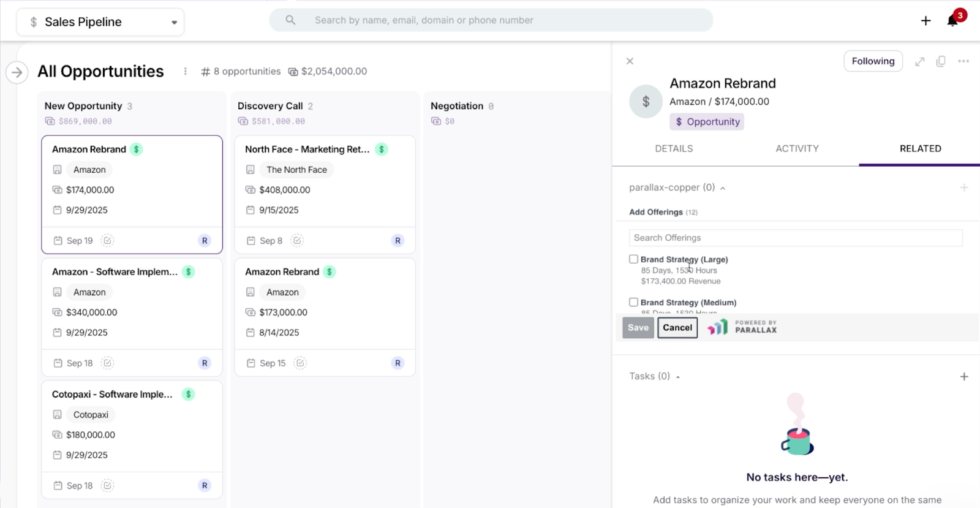Click the $408,000.00 value on North Face card
The height and width of the screenshot is (508, 980).
[x=285, y=190]
